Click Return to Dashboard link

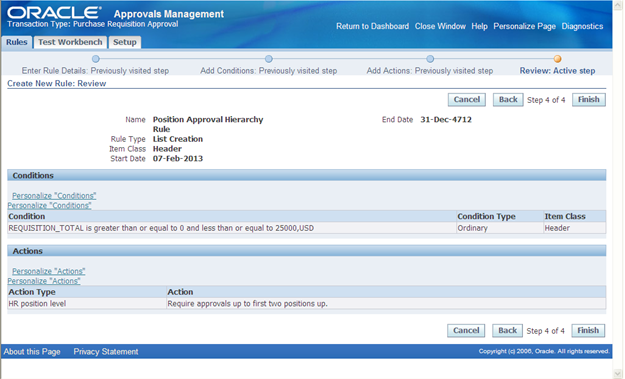[372, 26]
